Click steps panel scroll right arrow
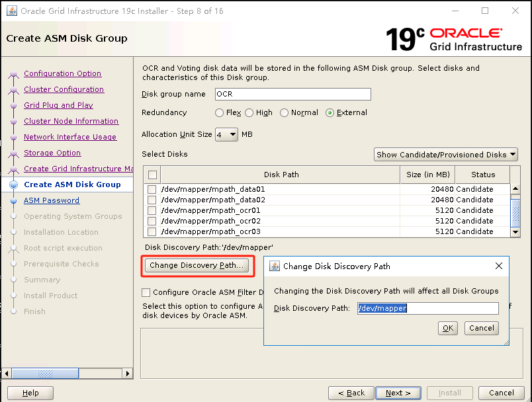The width and height of the screenshot is (532, 402). (x=128, y=374)
